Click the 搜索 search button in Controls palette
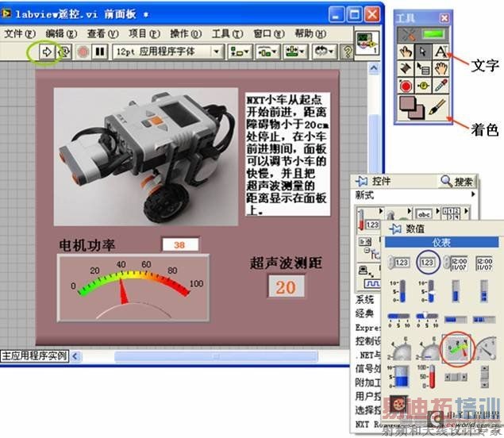This screenshot has height=438, width=504. pyautogui.click(x=457, y=182)
